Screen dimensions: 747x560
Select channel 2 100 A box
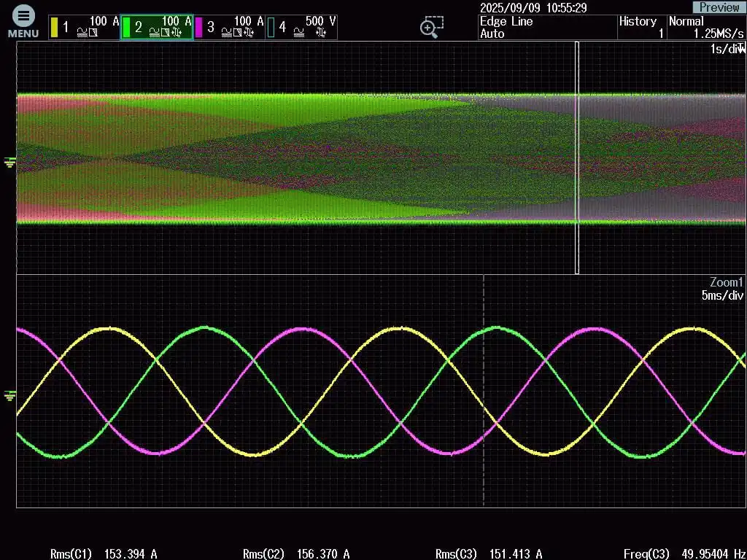point(157,27)
